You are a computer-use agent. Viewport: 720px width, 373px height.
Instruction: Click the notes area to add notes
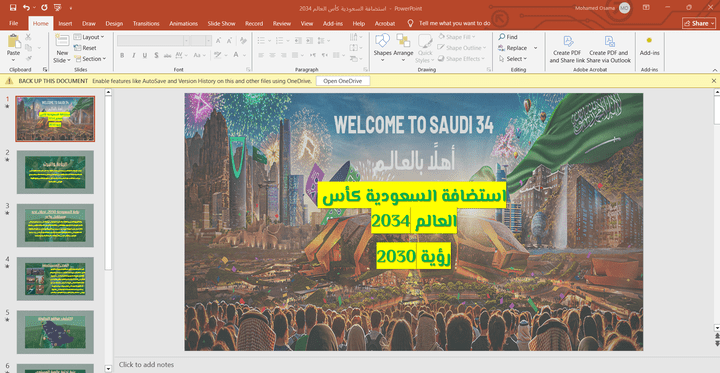coord(146,365)
